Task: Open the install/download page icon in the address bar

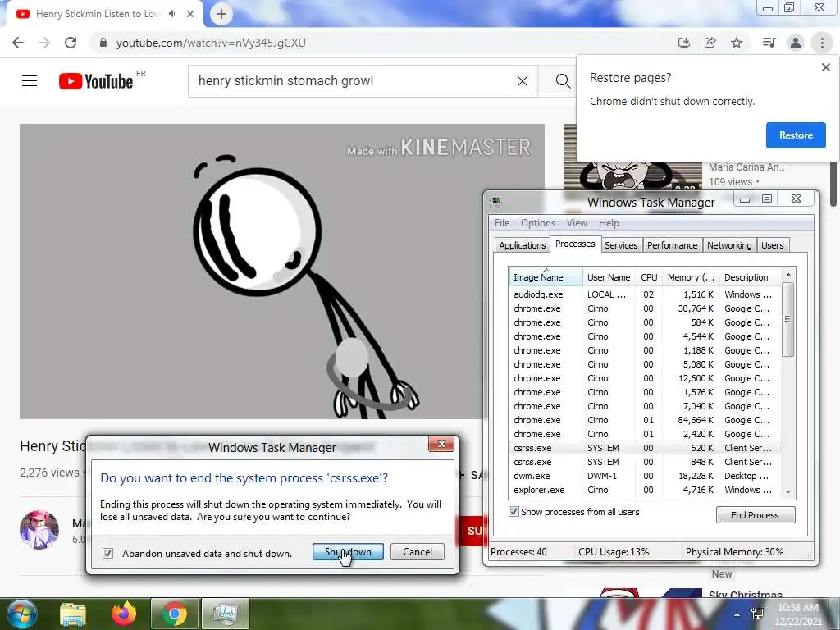Action: point(683,43)
